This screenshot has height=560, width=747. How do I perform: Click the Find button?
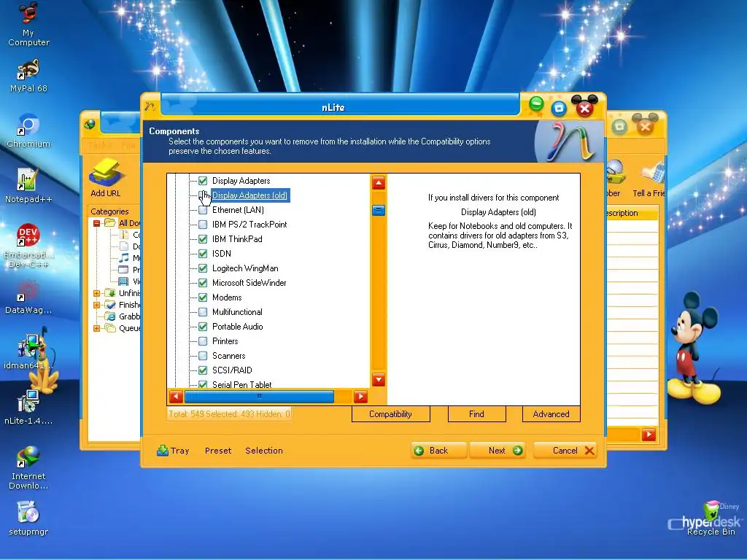point(476,414)
